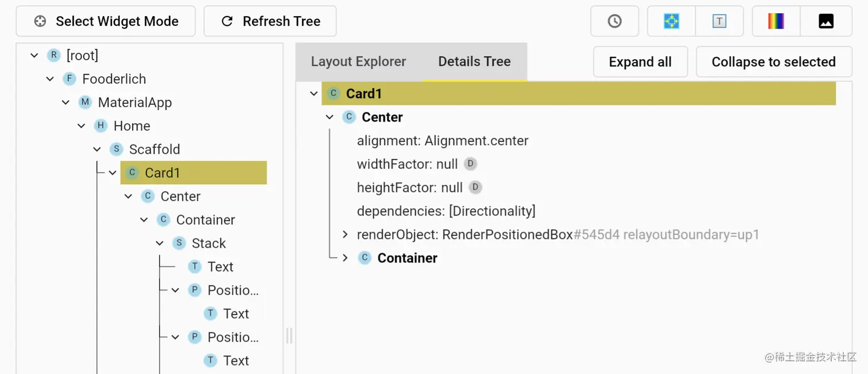This screenshot has width=868, height=374.
Task: Click the Refresh Tree button
Action: click(x=270, y=21)
